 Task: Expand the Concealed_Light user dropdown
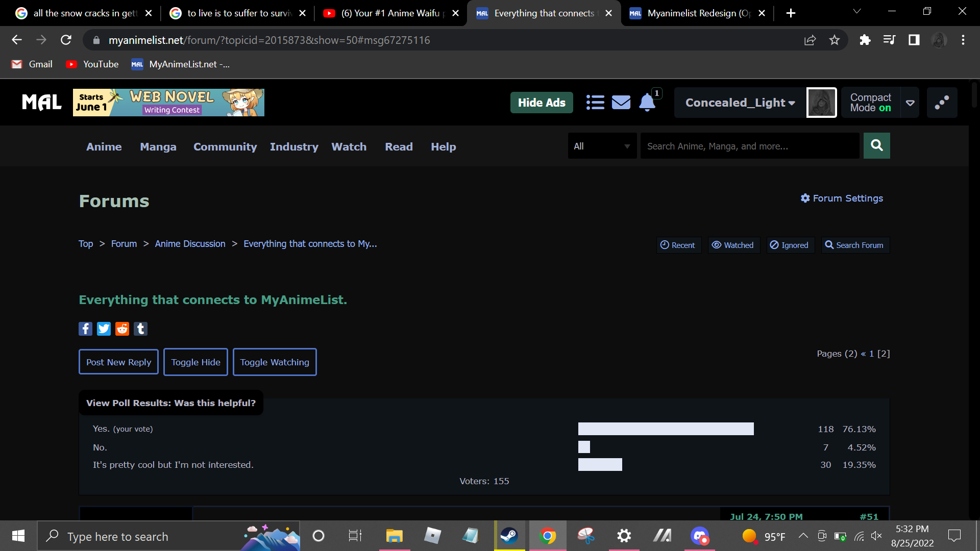(x=740, y=103)
